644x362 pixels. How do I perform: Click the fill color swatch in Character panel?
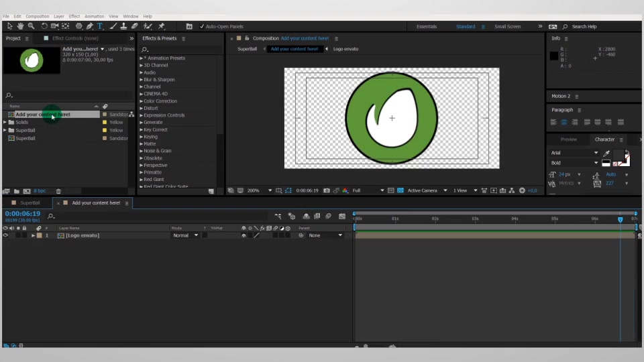coord(618,154)
